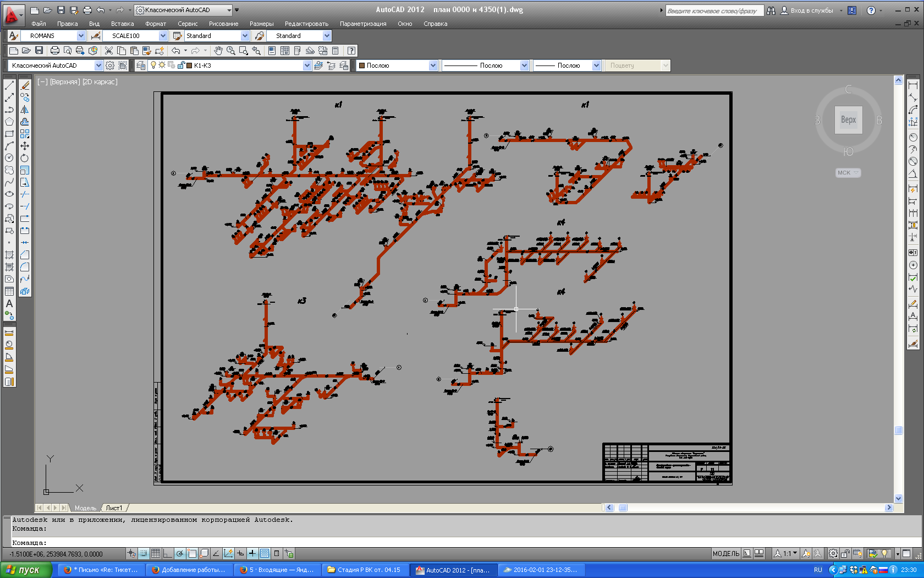The height and width of the screenshot is (578, 924).
Task: Activate the Pan hand tool
Action: point(218,51)
